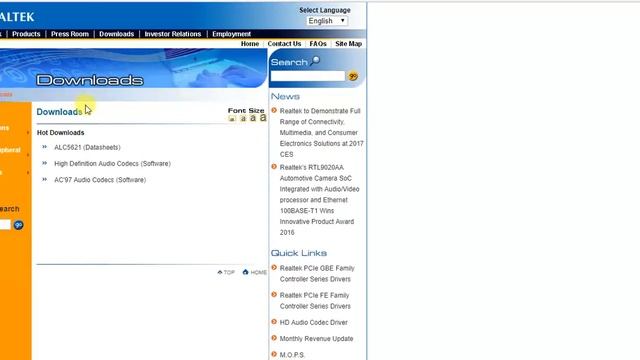Open Realtek PCIe FE Family Controller Drivers

coord(315,301)
